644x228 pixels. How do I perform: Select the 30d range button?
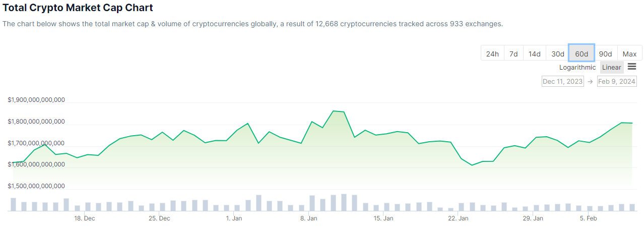tap(557, 54)
